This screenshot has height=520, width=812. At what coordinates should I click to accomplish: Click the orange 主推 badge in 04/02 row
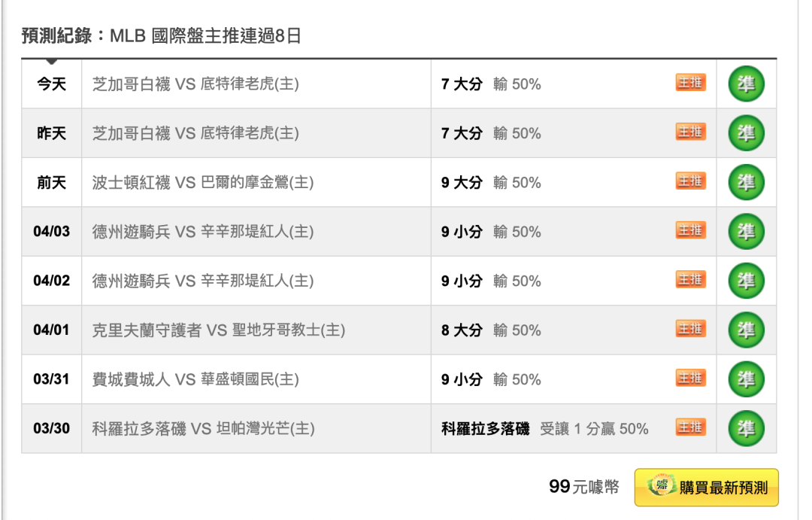690,280
